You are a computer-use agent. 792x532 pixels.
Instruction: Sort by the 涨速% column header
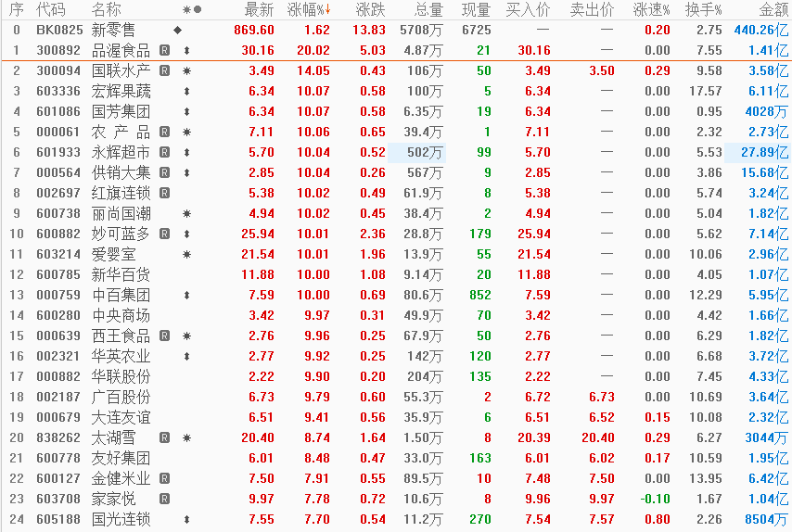coord(652,9)
